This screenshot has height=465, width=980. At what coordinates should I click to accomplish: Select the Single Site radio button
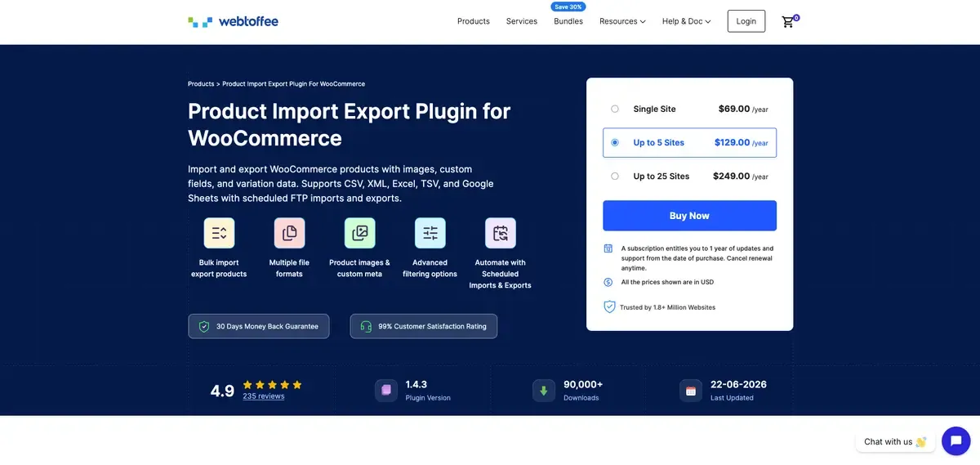click(x=615, y=109)
